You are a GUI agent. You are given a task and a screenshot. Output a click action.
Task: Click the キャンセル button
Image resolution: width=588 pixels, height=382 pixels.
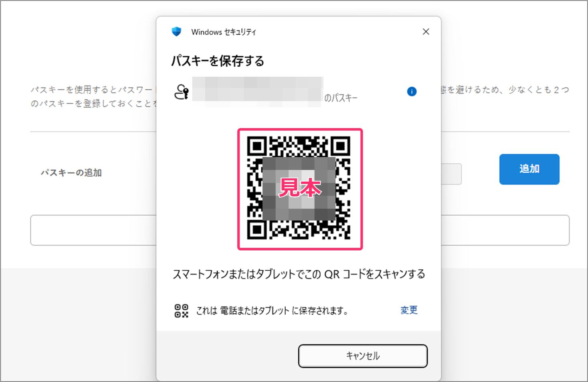pyautogui.click(x=363, y=356)
